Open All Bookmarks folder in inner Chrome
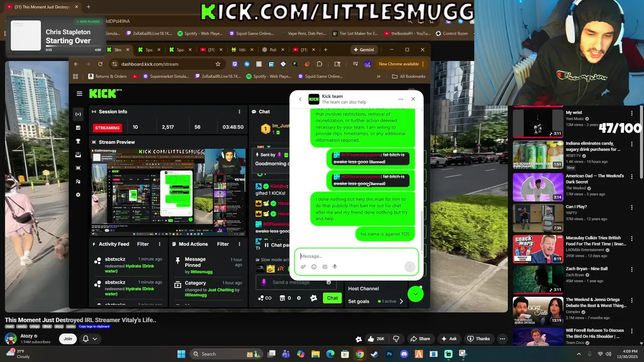The image size is (644, 362). [x=409, y=76]
